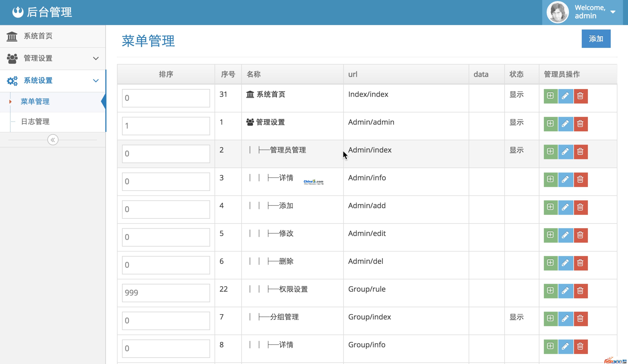628x364 pixels.
Task: Click the red delete icon for 管理员管理 row
Action: click(580, 152)
